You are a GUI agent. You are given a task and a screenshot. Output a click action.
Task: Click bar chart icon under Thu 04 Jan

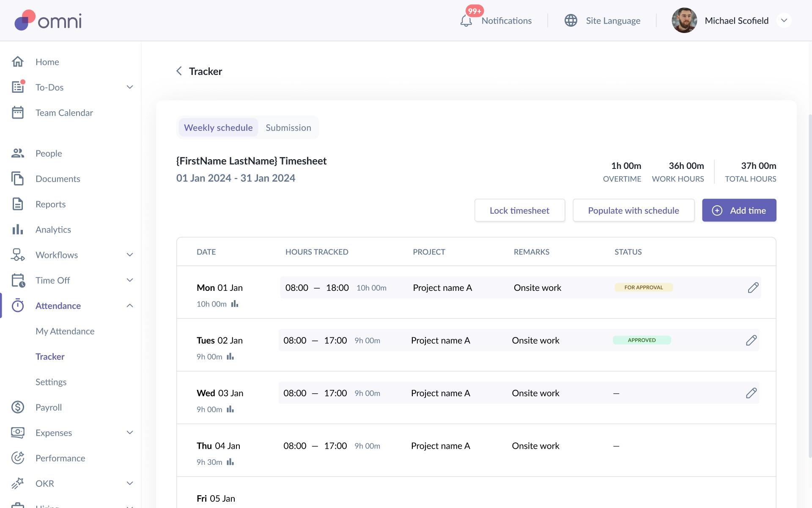pyautogui.click(x=230, y=462)
